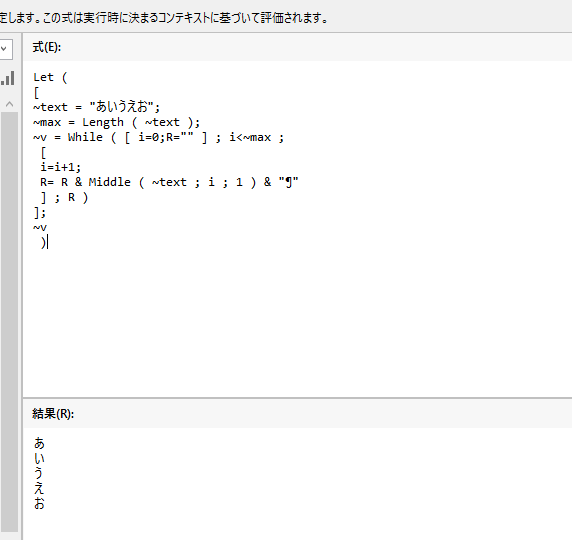Place cursor at end of final ')' line
The image size is (572, 540).
(47, 243)
